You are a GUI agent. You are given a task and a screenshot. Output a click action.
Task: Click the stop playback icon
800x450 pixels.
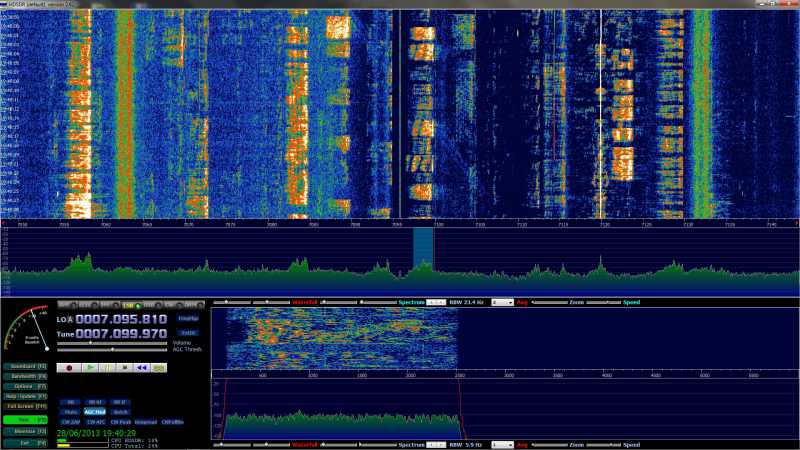124,368
